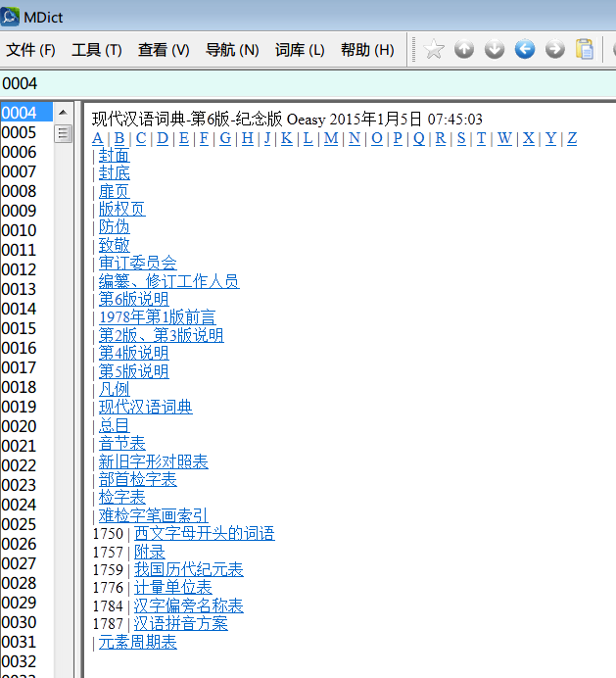Jump to letter A index
Viewport: 616px width, 678px height.
coord(98,138)
